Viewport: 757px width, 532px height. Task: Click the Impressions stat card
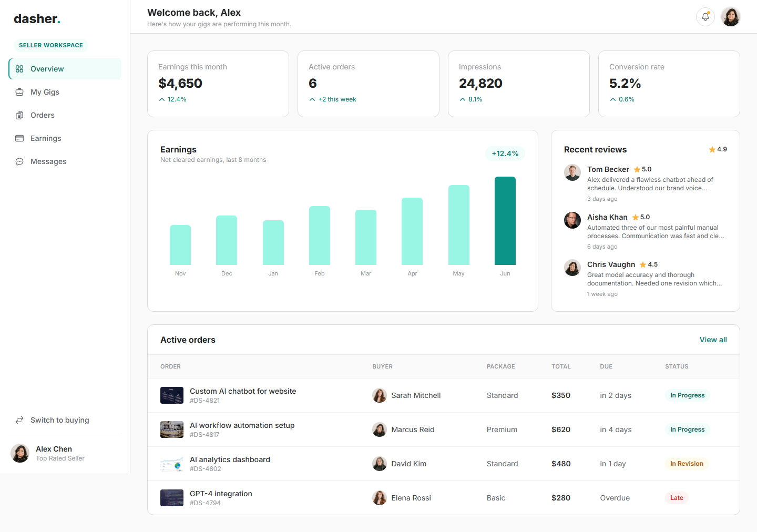point(519,84)
